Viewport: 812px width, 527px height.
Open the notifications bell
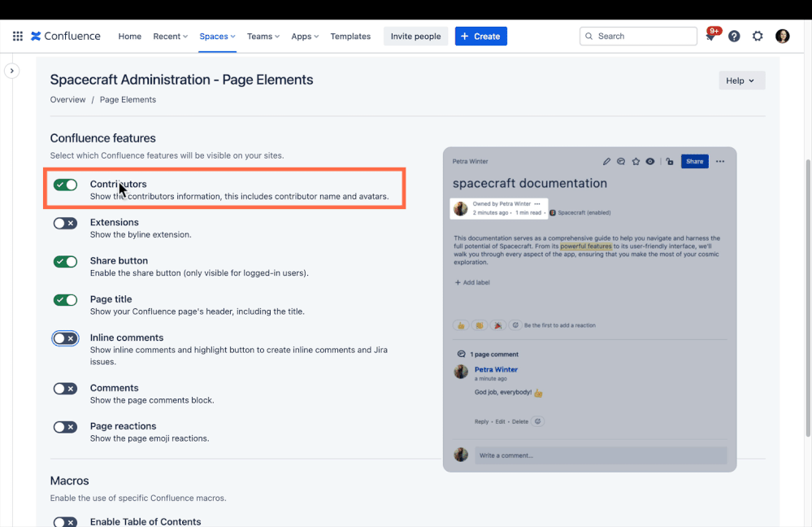pos(710,36)
